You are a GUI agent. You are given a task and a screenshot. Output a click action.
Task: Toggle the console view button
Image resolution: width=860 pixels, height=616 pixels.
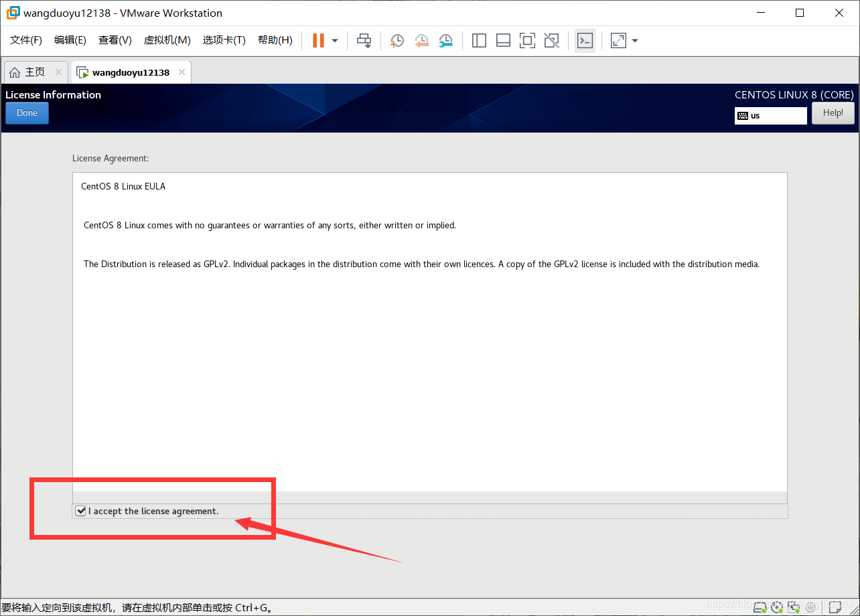pos(585,40)
